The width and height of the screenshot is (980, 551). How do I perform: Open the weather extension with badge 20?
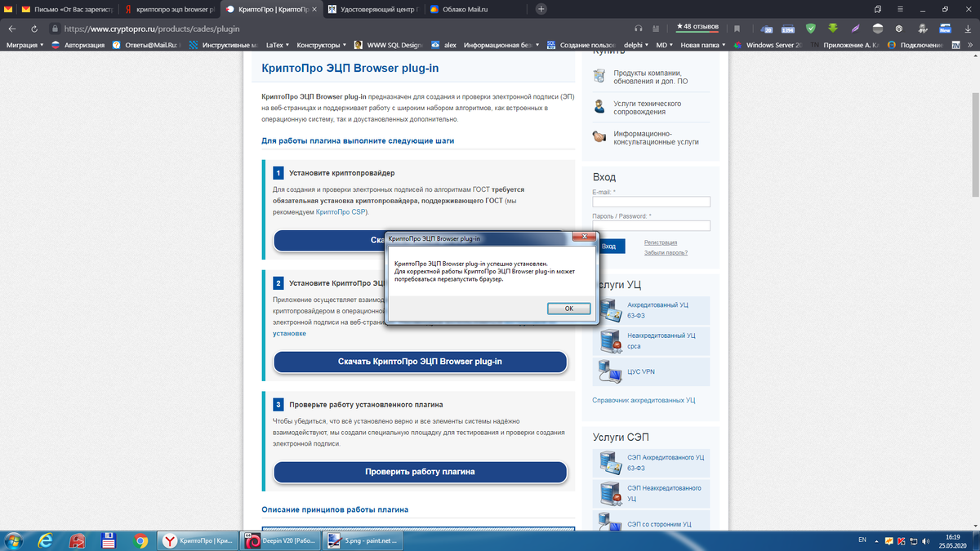tap(768, 28)
